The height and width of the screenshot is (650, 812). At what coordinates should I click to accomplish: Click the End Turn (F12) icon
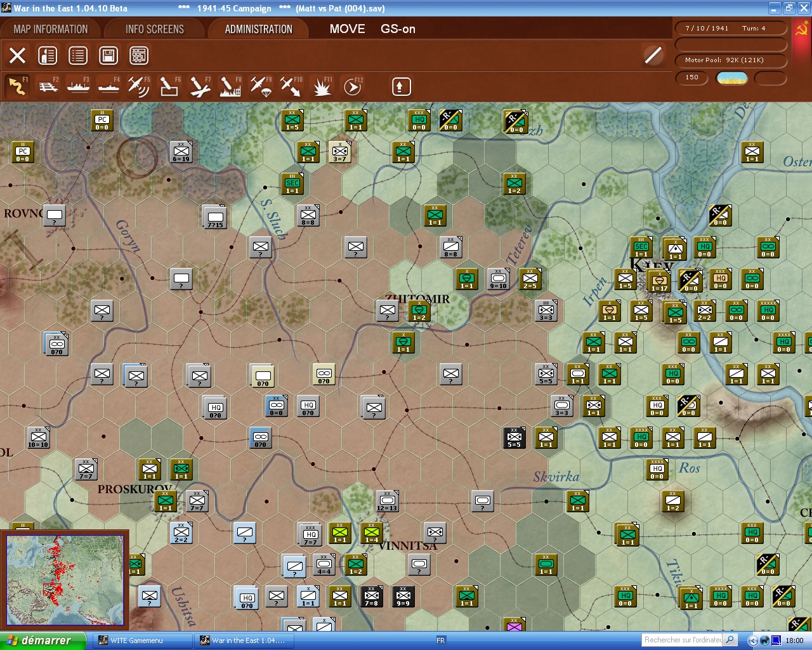pos(352,86)
